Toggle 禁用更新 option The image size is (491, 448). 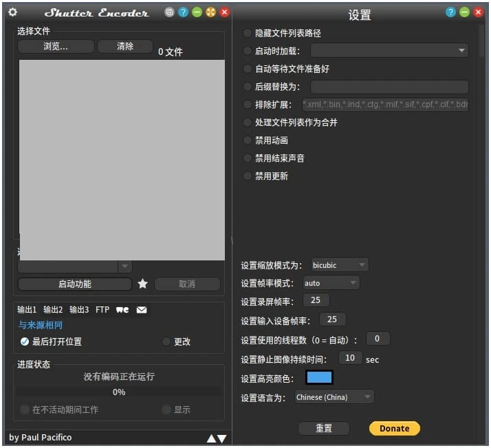pyautogui.click(x=248, y=176)
